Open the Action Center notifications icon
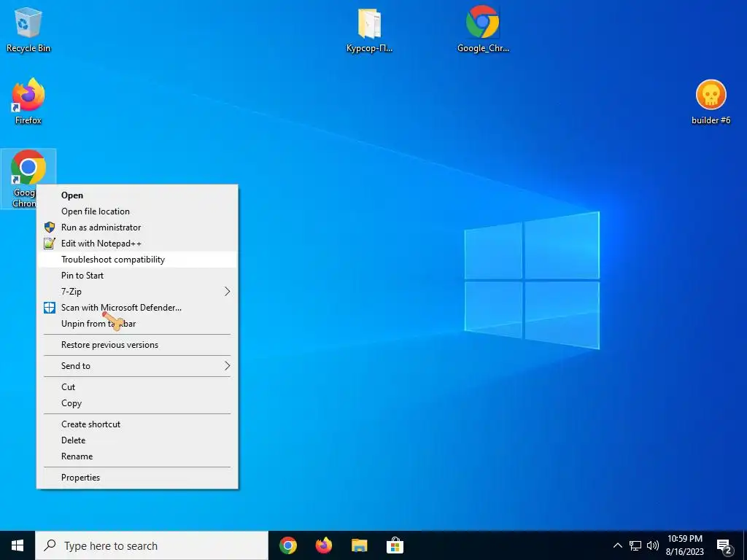747x560 pixels. pos(724,545)
